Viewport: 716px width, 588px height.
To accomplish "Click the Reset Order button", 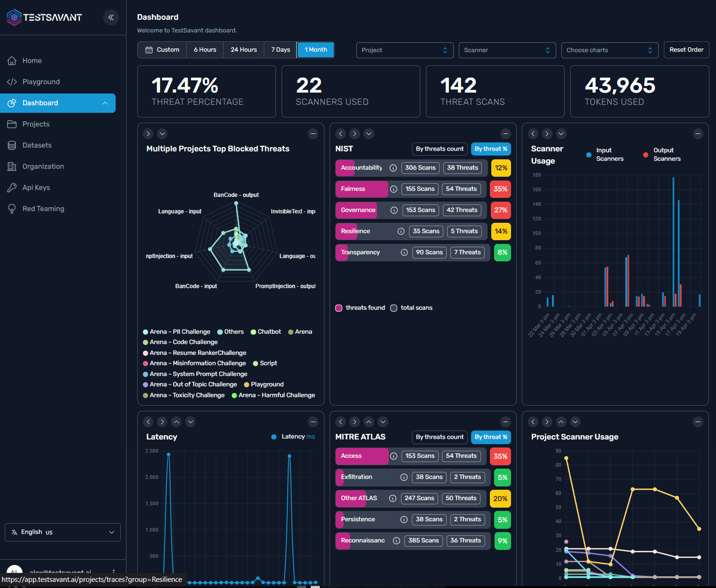I will click(686, 50).
